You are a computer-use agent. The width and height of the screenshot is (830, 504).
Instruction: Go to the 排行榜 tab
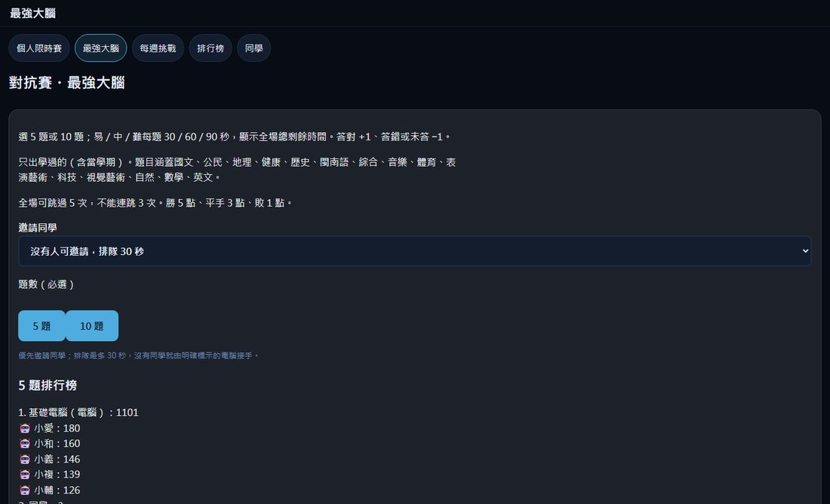(211, 48)
